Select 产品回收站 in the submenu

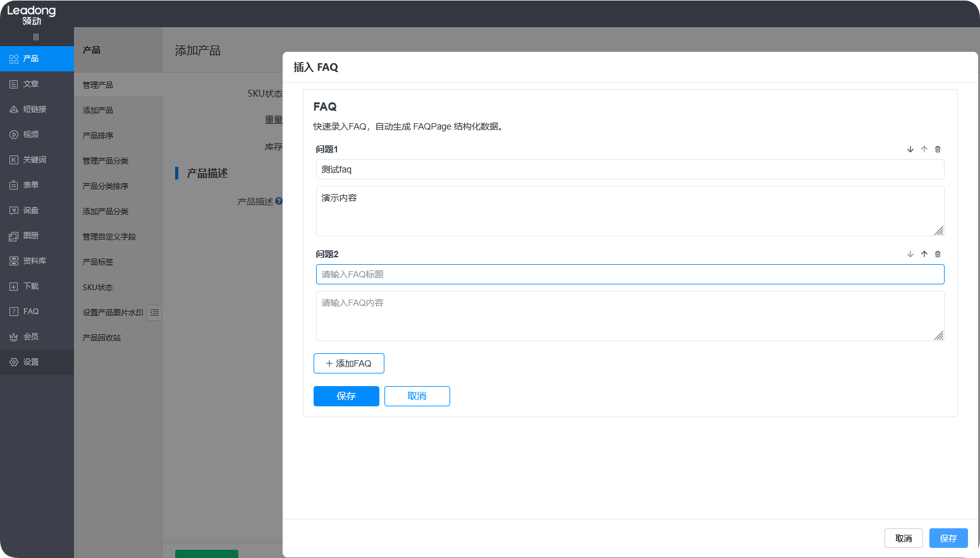coord(118,337)
